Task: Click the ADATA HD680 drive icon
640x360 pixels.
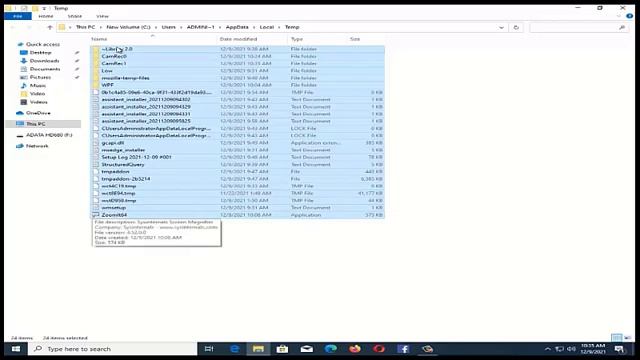Action: tap(20, 135)
